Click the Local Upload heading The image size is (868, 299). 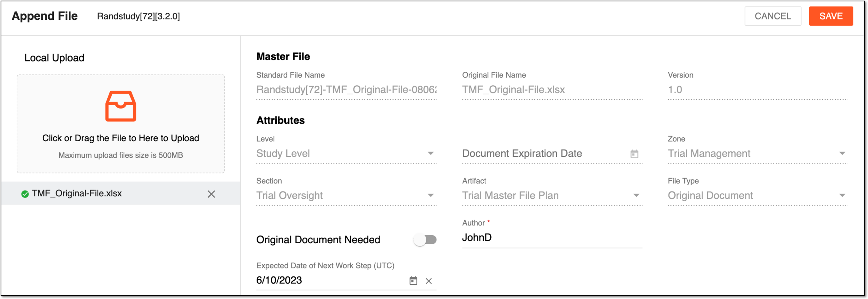(54, 58)
